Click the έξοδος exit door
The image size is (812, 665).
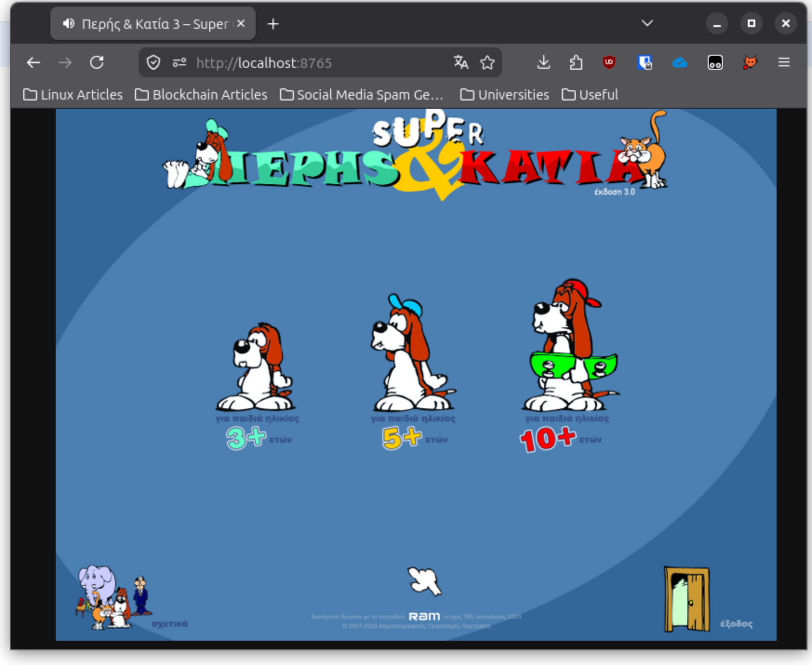pos(687,599)
